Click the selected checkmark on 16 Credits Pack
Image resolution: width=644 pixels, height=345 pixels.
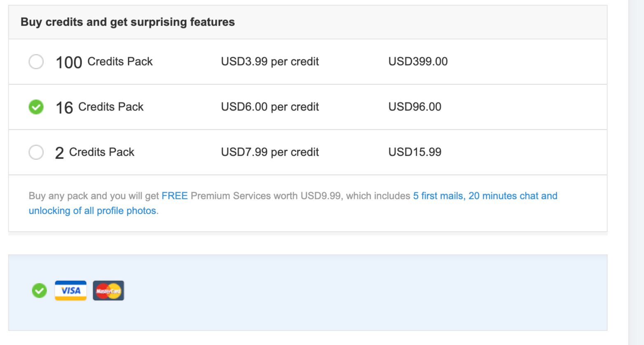click(36, 107)
